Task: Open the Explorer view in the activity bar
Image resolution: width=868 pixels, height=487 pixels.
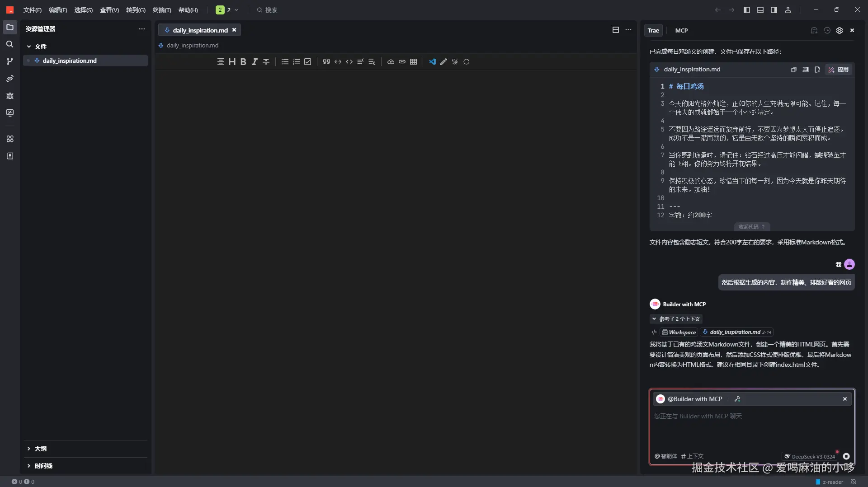Action: tap(9, 27)
